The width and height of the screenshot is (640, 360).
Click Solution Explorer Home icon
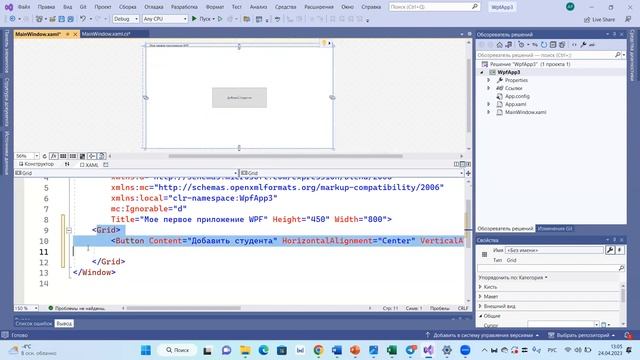coord(499,44)
